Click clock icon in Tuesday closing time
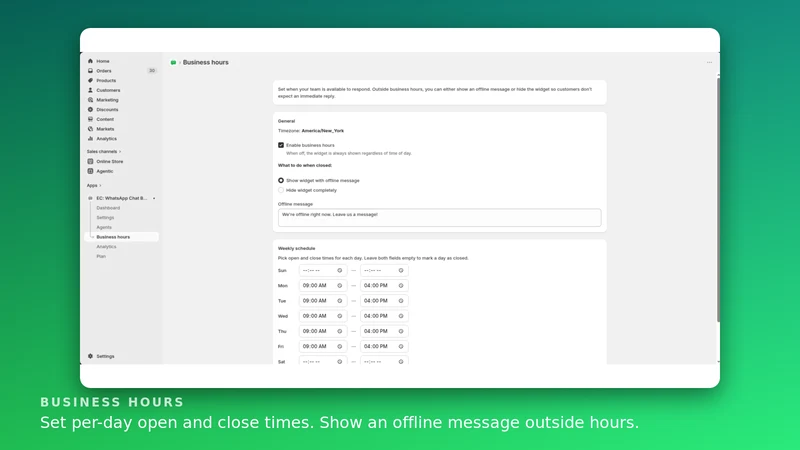 click(401, 301)
